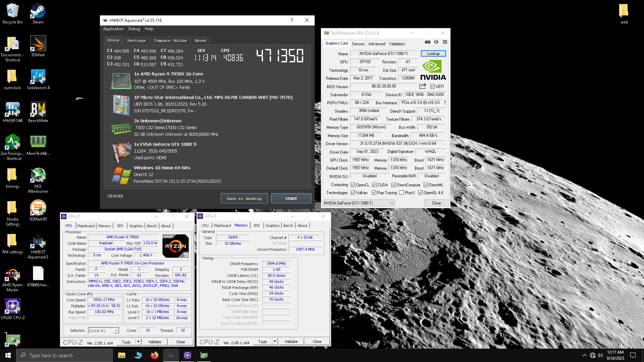
Task: Open the CPUID CPU-Z desktop icon
Action: pos(13,308)
